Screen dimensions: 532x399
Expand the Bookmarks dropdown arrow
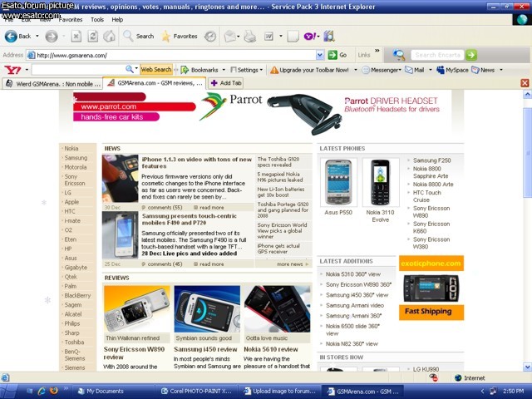click(x=224, y=70)
